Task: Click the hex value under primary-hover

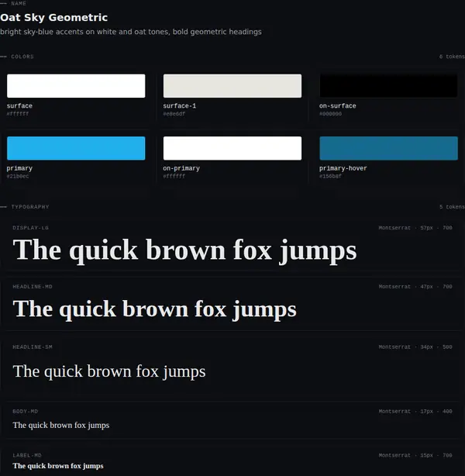Action: point(331,176)
